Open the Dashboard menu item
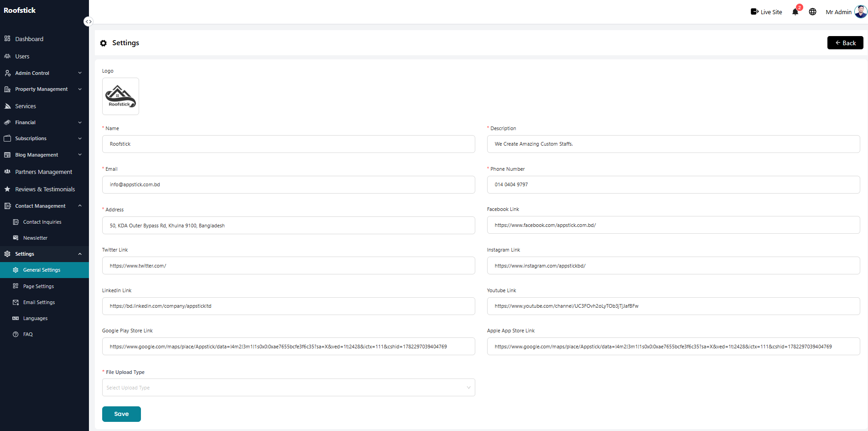Screen dimensions: 868x431 click(44, 39)
